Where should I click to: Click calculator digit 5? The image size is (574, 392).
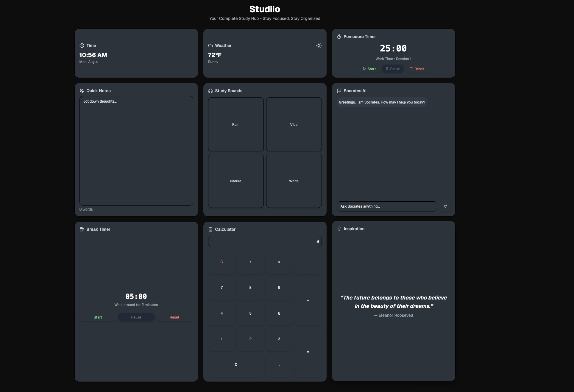click(x=250, y=313)
